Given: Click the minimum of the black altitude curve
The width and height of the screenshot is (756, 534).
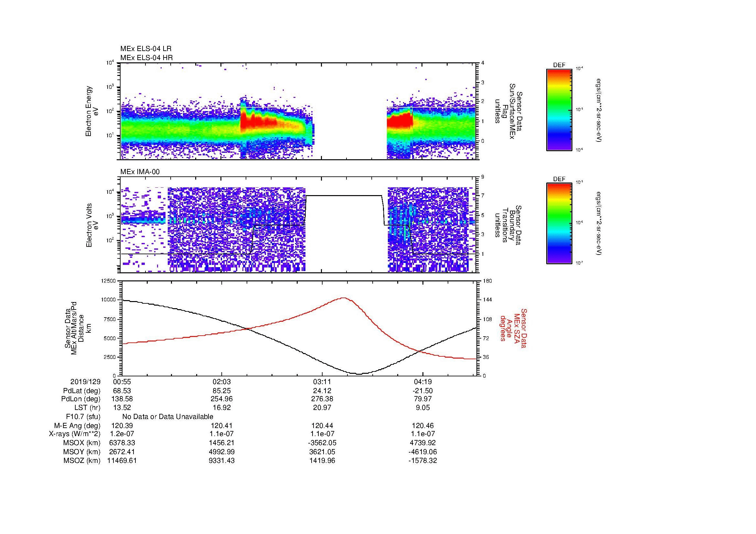Looking at the screenshot, I should pyautogui.click(x=359, y=374).
